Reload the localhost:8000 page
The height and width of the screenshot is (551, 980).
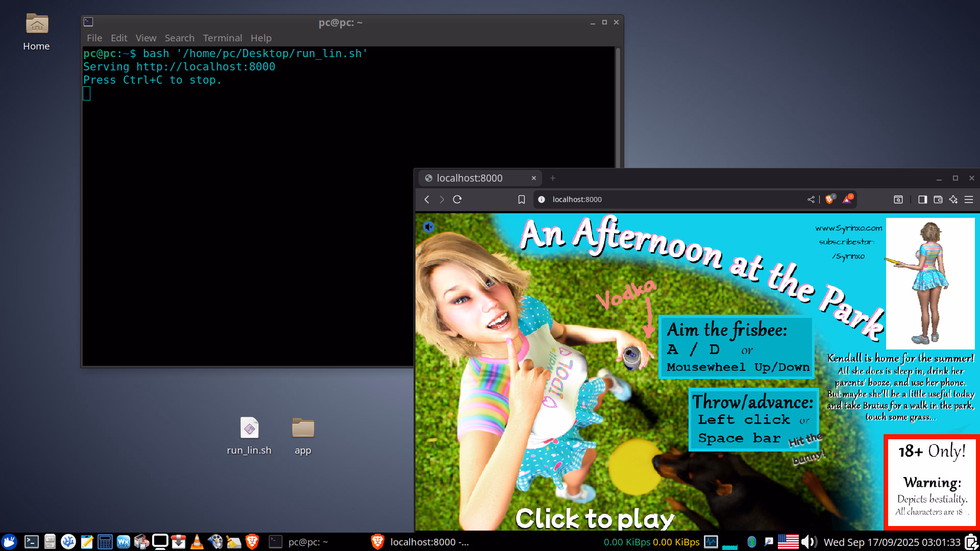(x=457, y=199)
